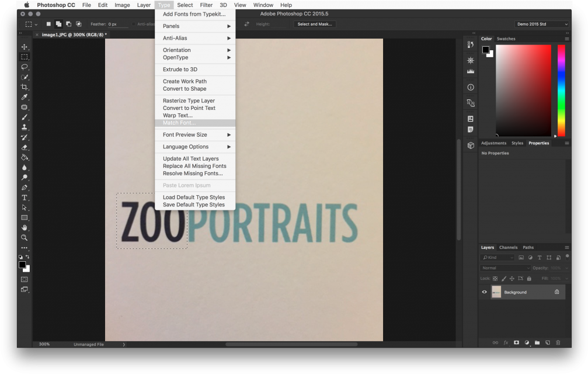Toggle the Background layer lock icon
The image size is (588, 374).
pos(557,292)
